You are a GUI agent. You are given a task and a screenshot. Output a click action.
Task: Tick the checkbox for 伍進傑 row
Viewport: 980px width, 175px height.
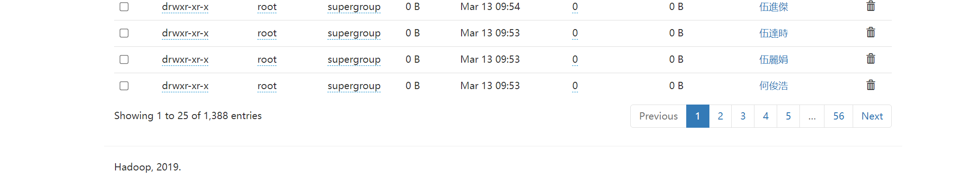click(x=124, y=7)
